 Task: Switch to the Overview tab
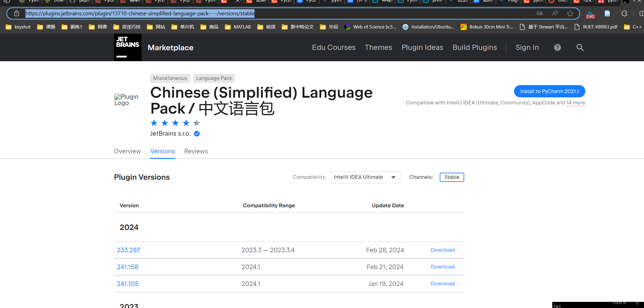(128, 151)
